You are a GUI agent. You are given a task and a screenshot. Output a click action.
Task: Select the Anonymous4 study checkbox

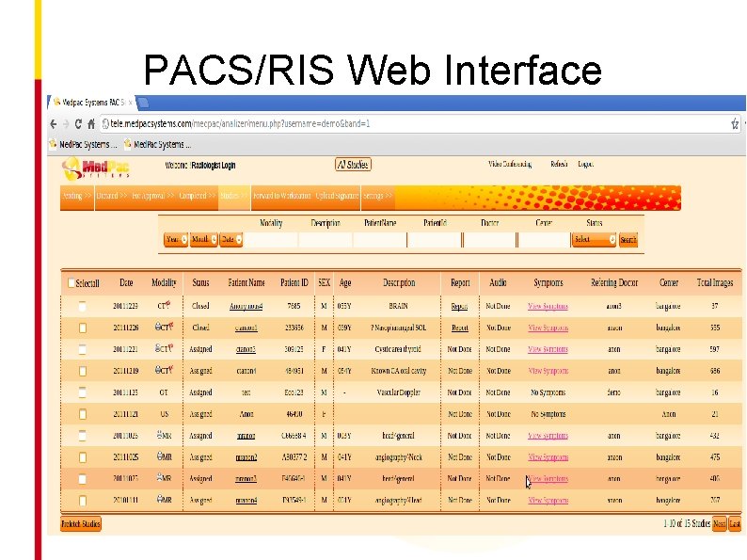(83, 307)
